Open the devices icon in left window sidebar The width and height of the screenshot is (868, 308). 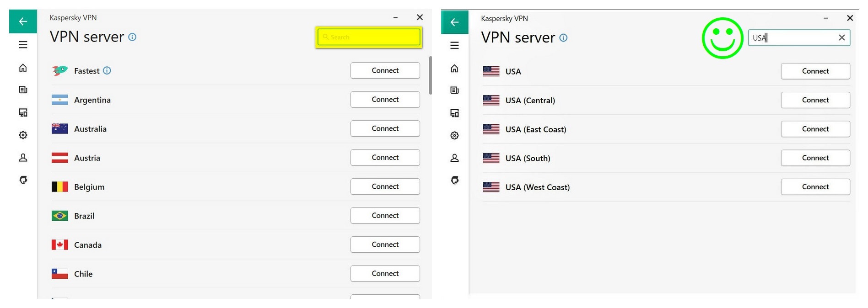(x=23, y=112)
